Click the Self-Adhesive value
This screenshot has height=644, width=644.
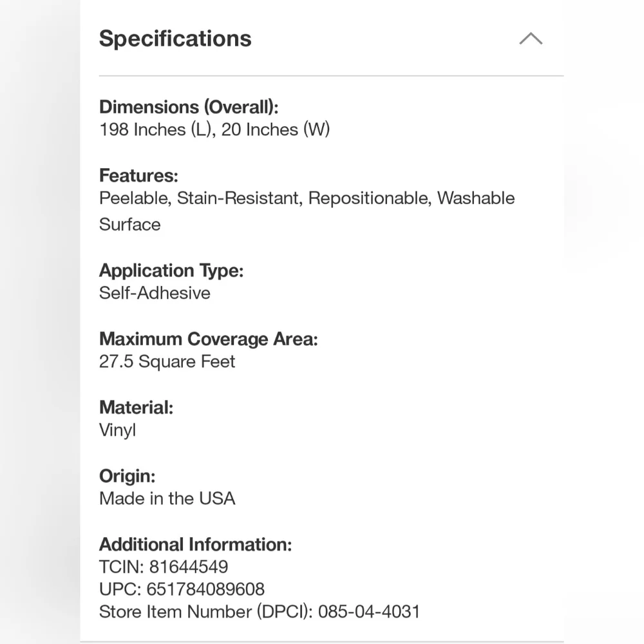155,293
